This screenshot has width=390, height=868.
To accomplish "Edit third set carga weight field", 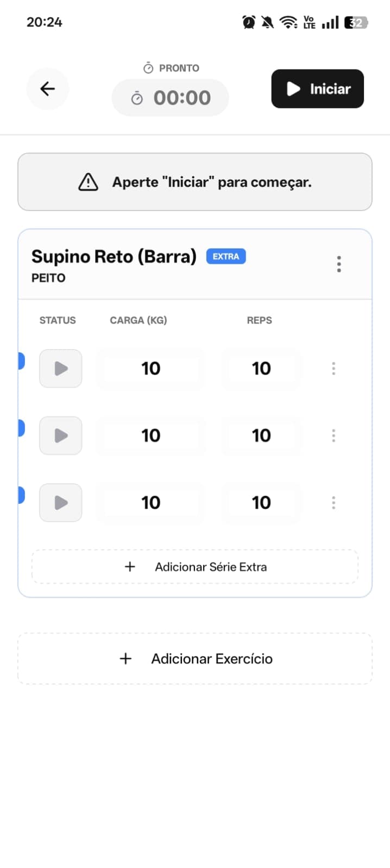I will [151, 503].
